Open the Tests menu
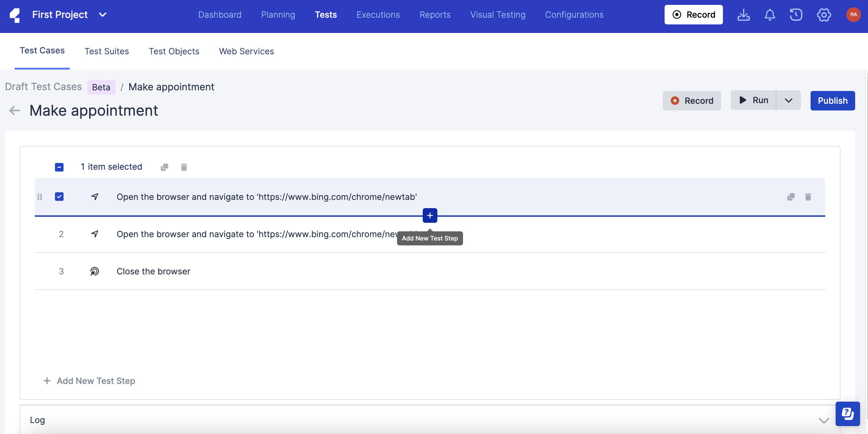The height and width of the screenshot is (434, 868). coord(326,15)
